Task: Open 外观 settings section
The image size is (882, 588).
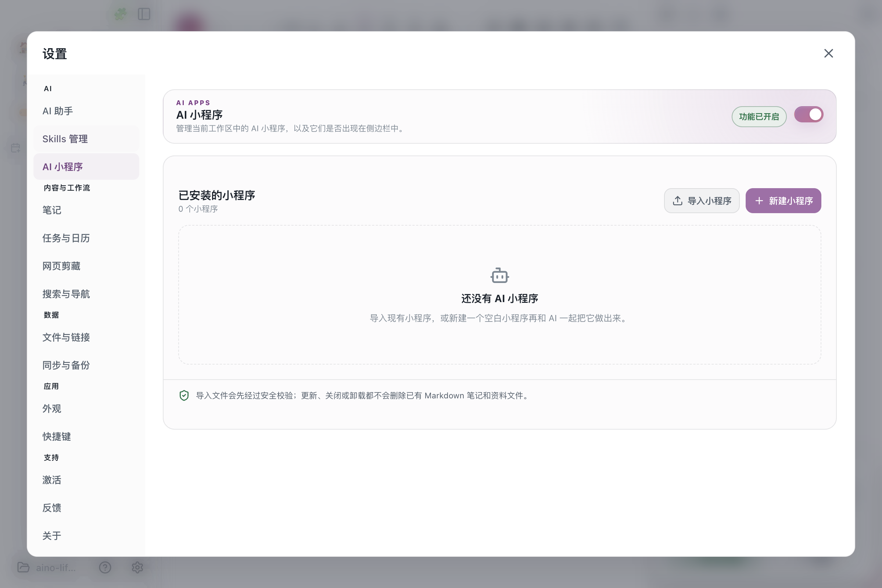Action: [x=86, y=408]
